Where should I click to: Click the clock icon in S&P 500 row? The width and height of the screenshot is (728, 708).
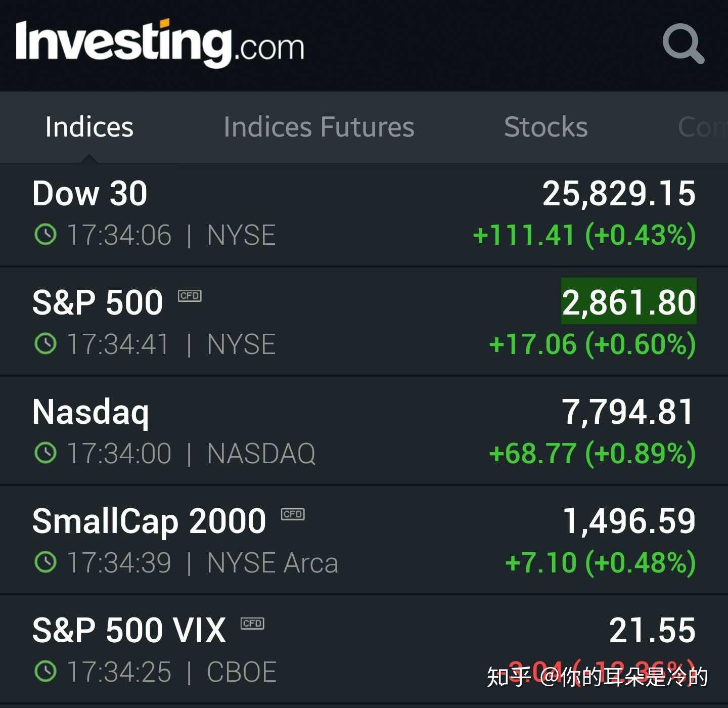point(45,344)
